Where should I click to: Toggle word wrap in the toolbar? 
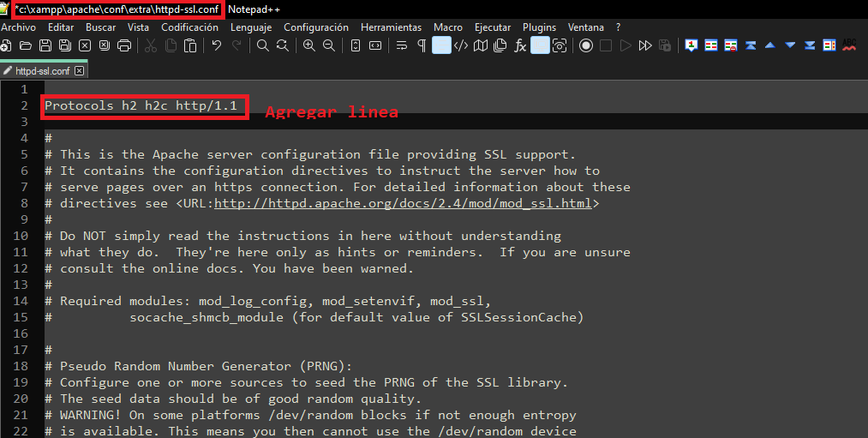click(x=401, y=45)
